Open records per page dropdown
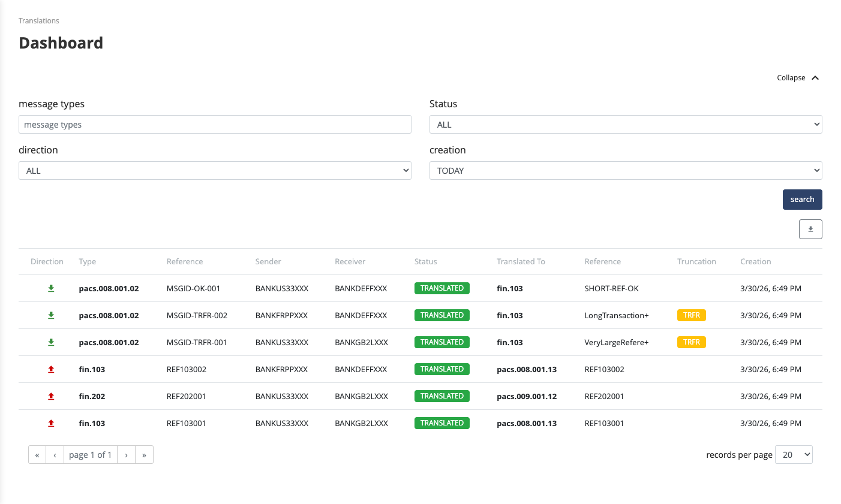 (794, 455)
